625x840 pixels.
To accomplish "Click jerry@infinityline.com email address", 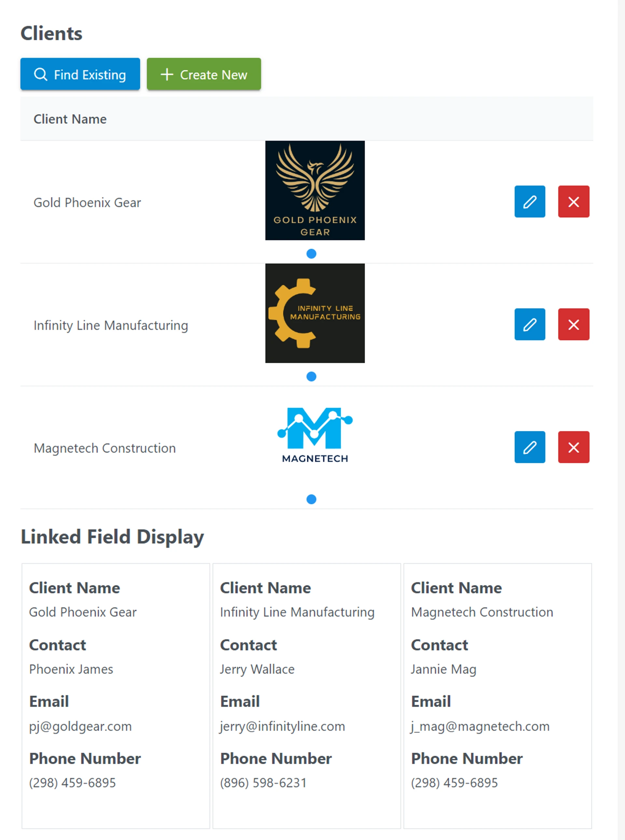I will tap(282, 726).
